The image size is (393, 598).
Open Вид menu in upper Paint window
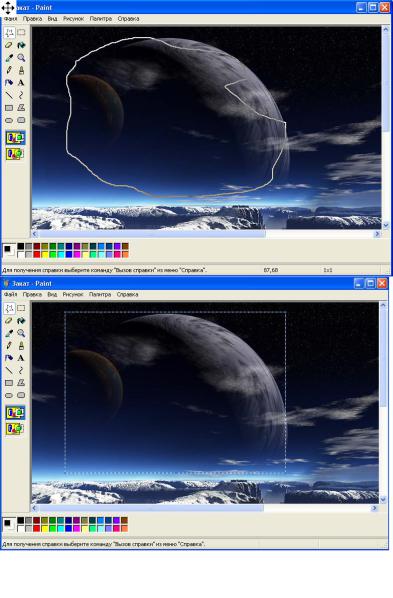[52, 18]
